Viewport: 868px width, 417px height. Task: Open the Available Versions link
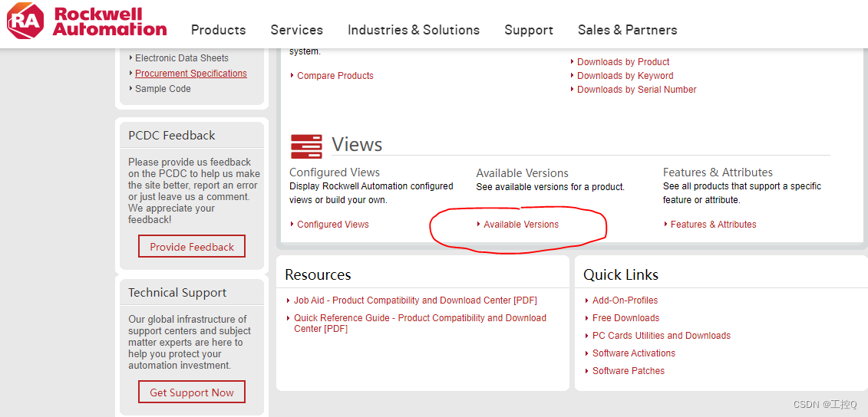tap(521, 225)
